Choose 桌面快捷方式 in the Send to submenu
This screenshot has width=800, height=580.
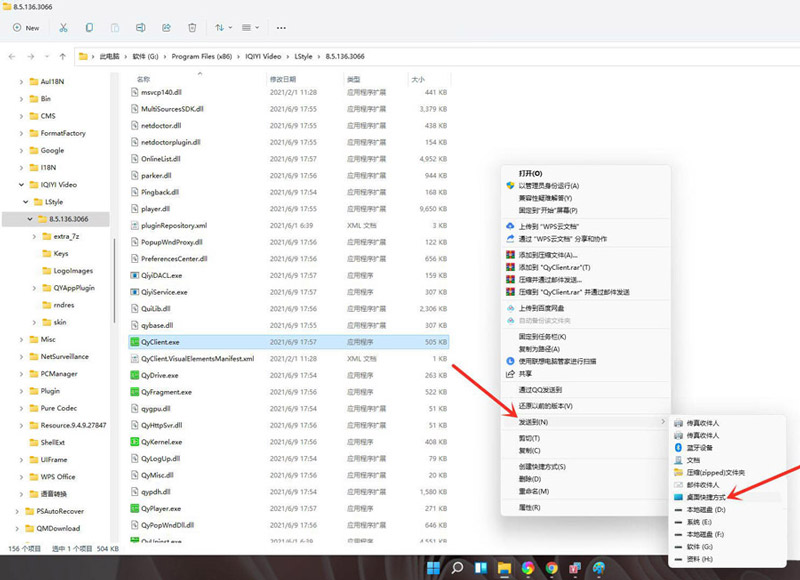(707, 496)
